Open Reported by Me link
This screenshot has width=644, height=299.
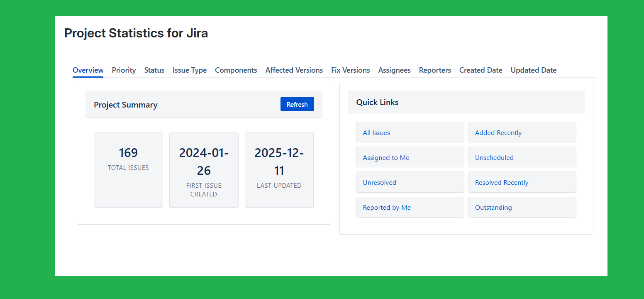410,207
